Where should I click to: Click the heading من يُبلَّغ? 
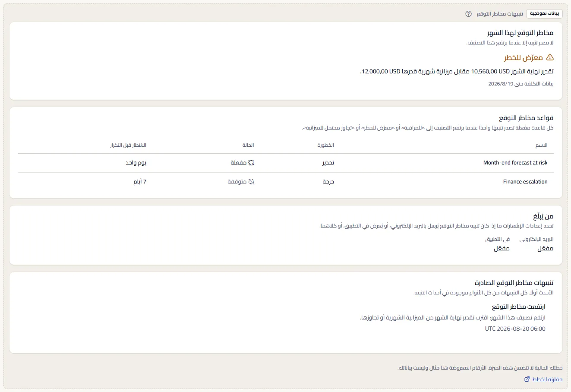point(543,216)
